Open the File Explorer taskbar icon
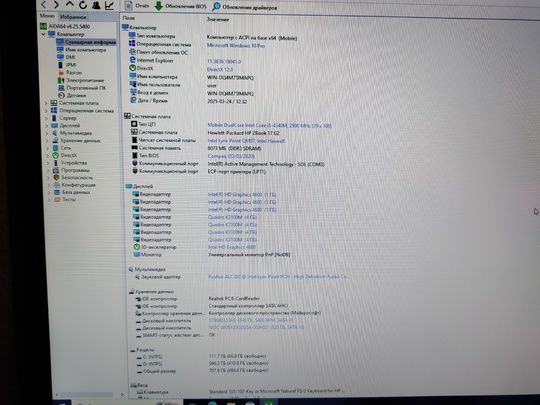The height and width of the screenshot is (405, 540). [x=231, y=403]
